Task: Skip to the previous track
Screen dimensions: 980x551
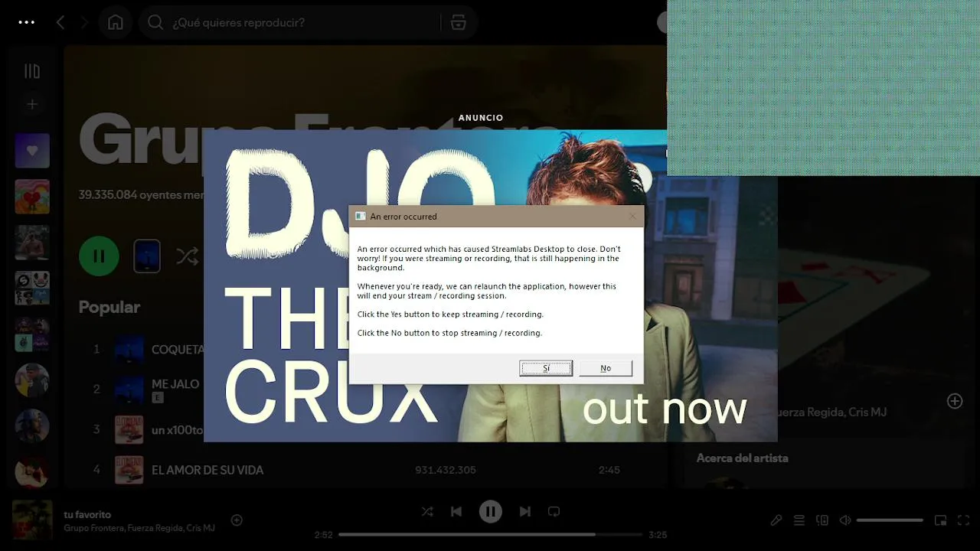Action: [x=456, y=511]
